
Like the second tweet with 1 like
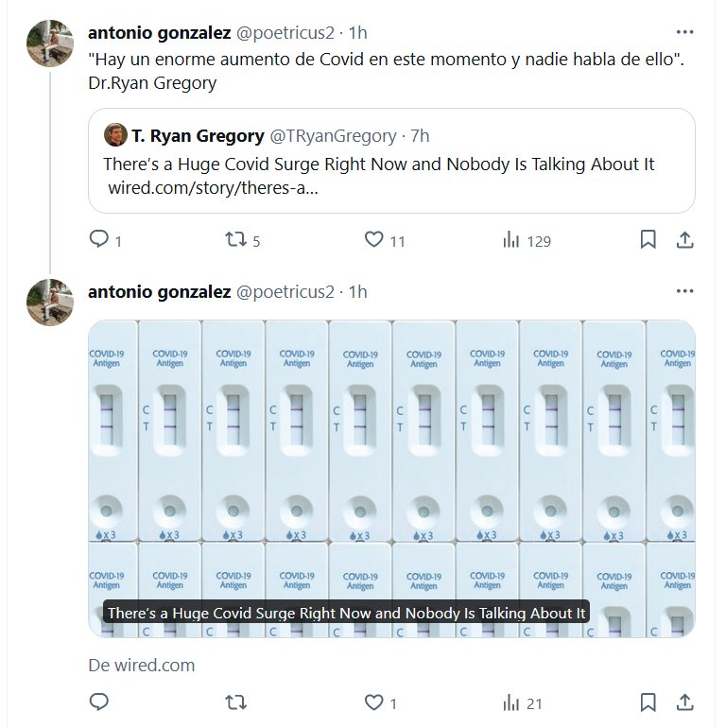(374, 702)
